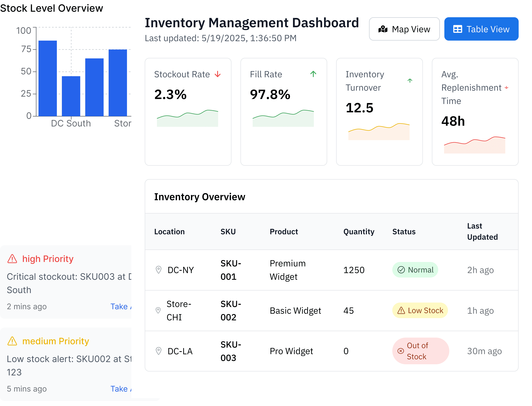Screen dimensions: 532x406
Task: Click Fill Rate up arrow icon
Action: coord(313,74)
